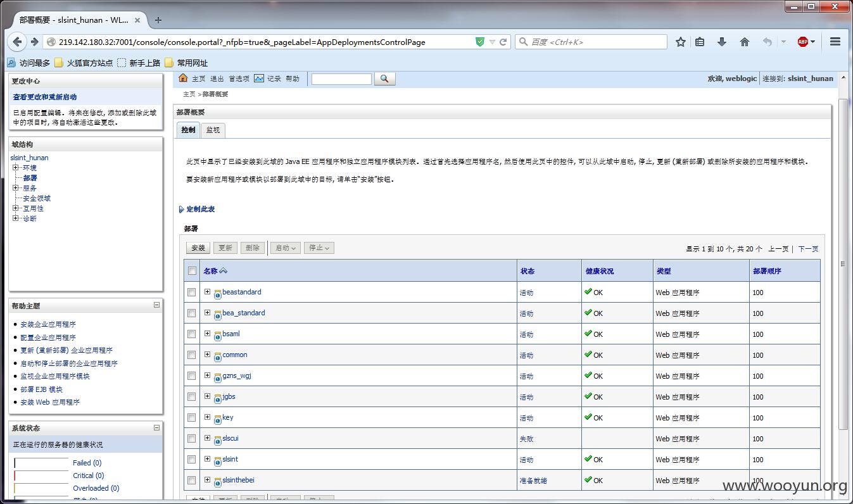Expand the 环境 tree node
This screenshot has height=504, width=853.
(x=16, y=168)
